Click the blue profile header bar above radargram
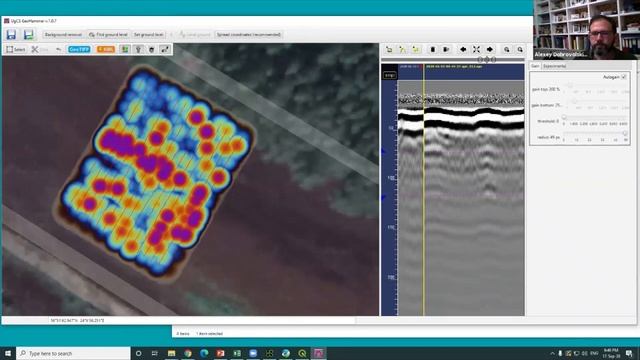This screenshot has height=360, width=640. [x=461, y=72]
